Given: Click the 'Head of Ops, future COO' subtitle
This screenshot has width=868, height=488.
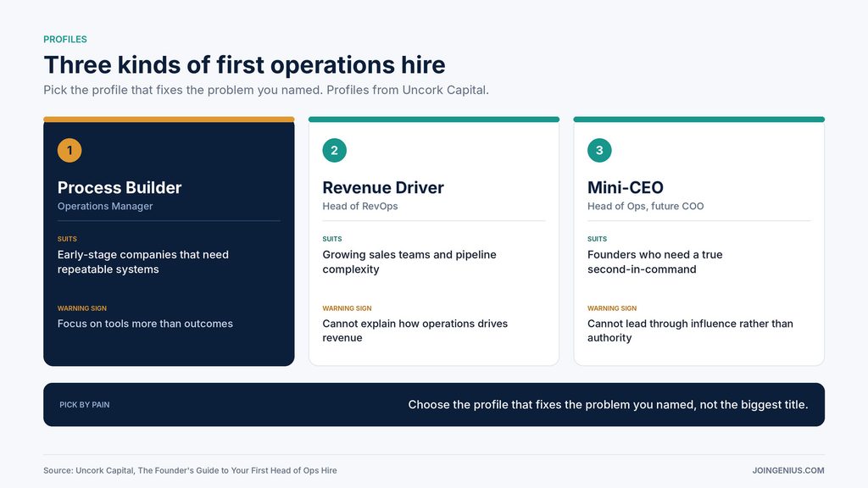Looking at the screenshot, I should 645,206.
